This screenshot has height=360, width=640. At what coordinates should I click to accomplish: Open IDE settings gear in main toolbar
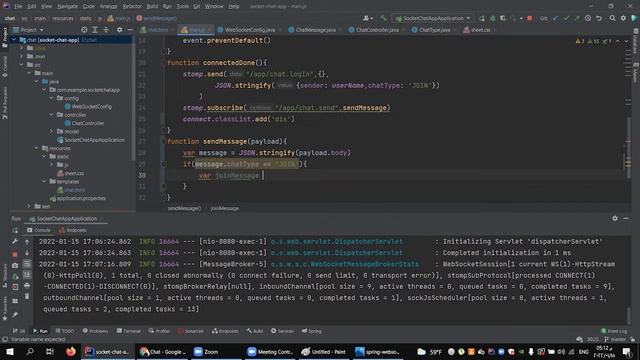coord(623,18)
